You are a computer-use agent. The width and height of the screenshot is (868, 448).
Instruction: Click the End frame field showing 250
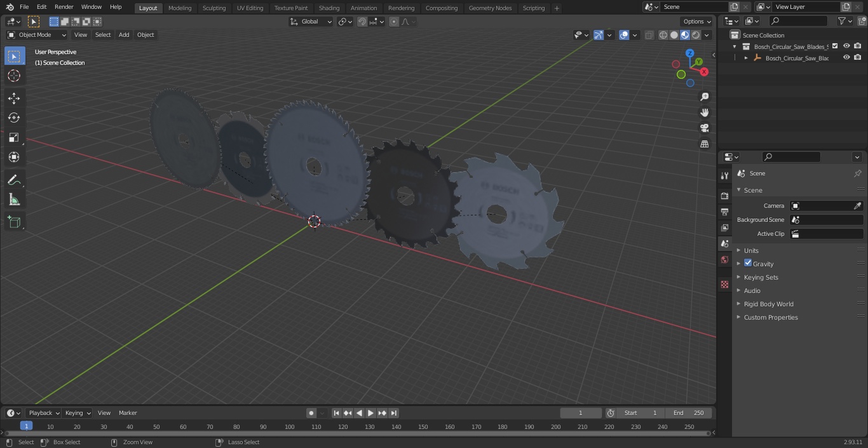[689, 413]
